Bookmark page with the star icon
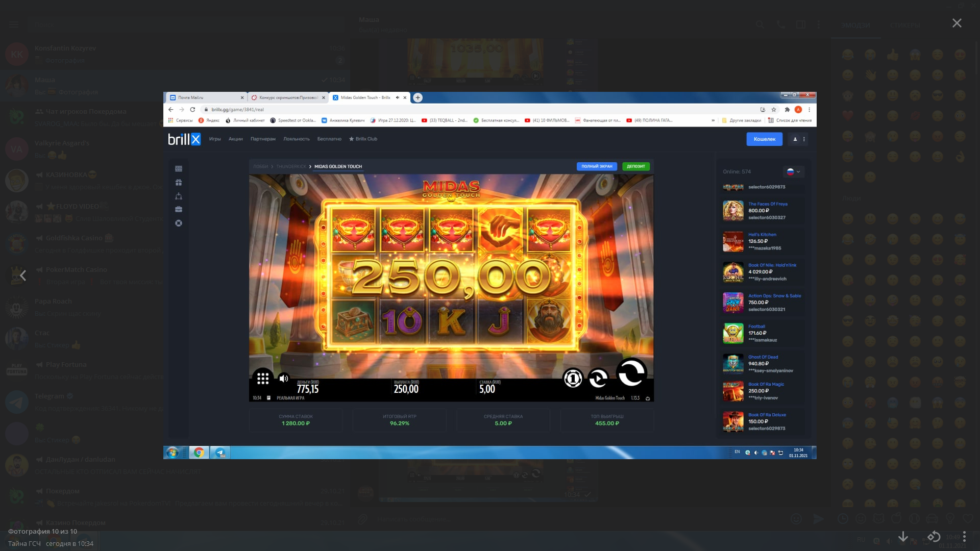The image size is (980, 551). tap(774, 110)
